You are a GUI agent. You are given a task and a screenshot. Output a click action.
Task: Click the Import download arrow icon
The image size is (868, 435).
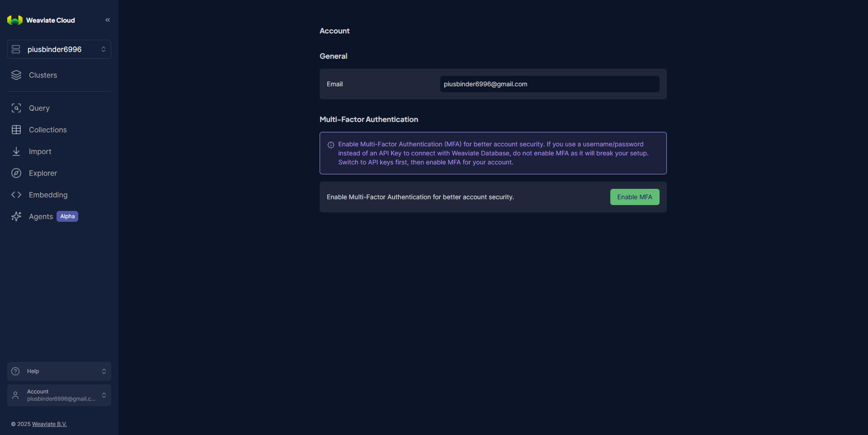click(16, 151)
